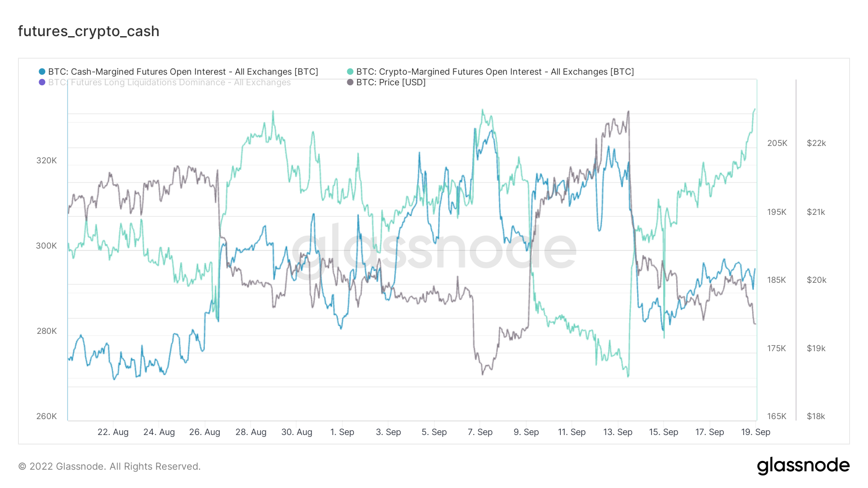
Task: Click the 13. Sep date tick label
Action: click(618, 432)
